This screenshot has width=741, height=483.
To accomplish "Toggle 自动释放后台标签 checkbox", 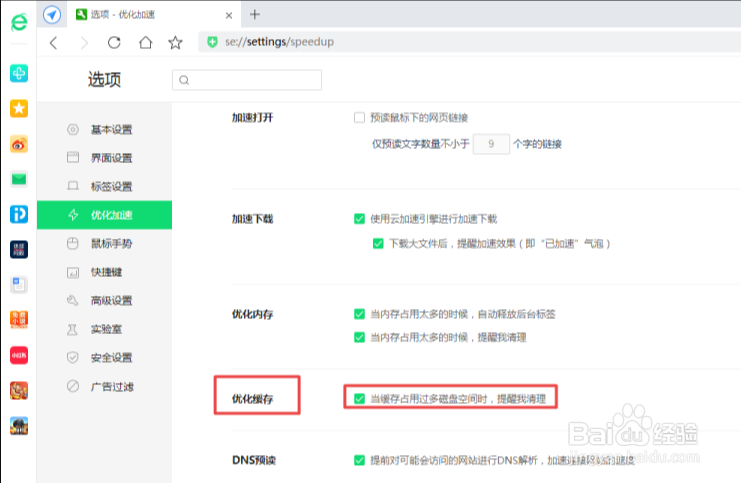I will (359, 314).
